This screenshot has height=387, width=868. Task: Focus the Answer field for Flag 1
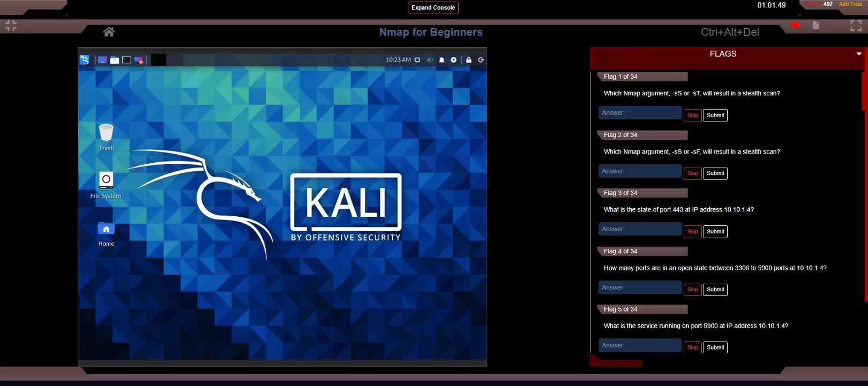coord(640,113)
